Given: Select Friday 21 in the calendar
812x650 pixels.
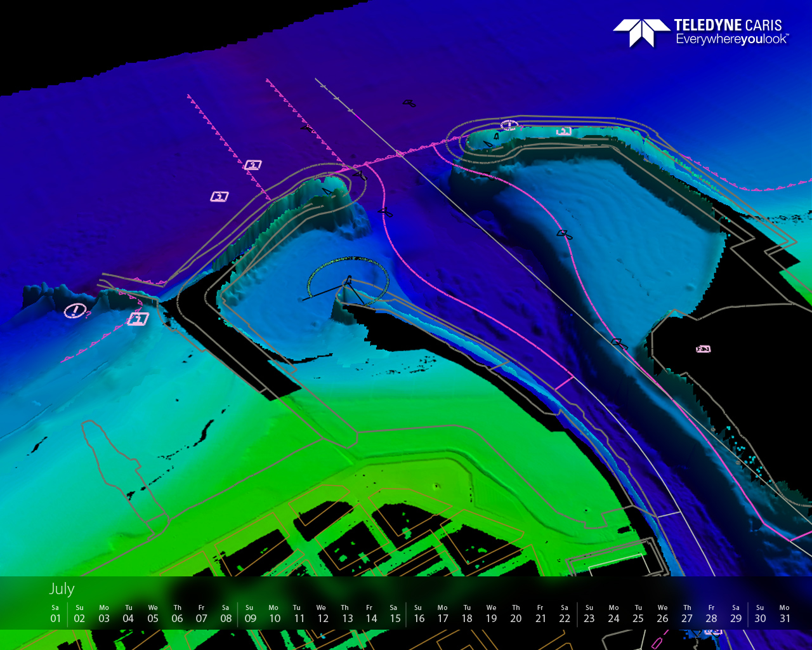Looking at the screenshot, I should point(540,614).
